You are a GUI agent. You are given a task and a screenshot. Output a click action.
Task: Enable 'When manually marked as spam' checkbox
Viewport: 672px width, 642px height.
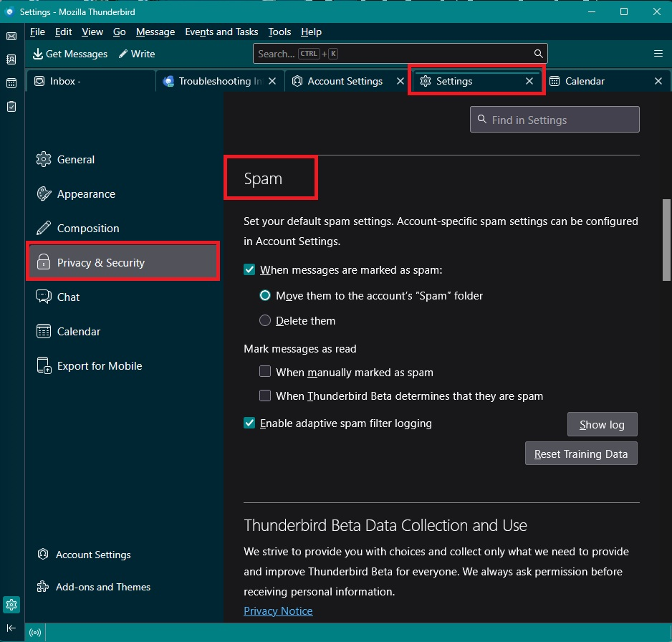265,371
